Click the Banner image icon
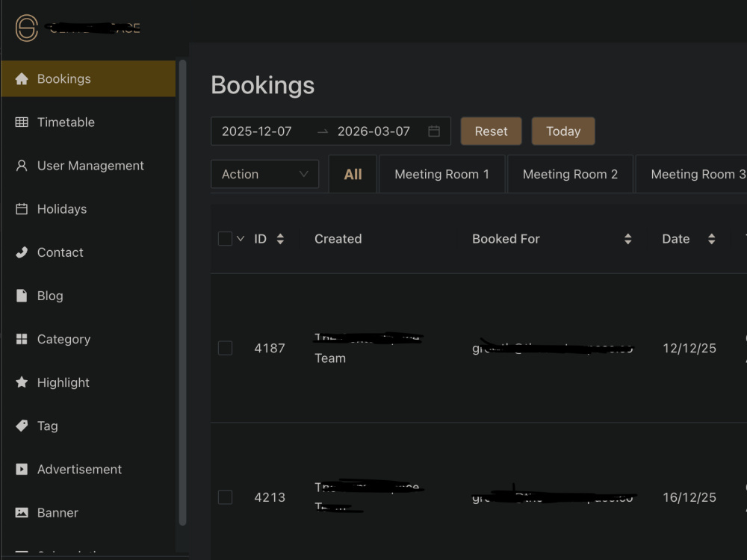Viewport: 747px width, 560px height. pyautogui.click(x=22, y=512)
